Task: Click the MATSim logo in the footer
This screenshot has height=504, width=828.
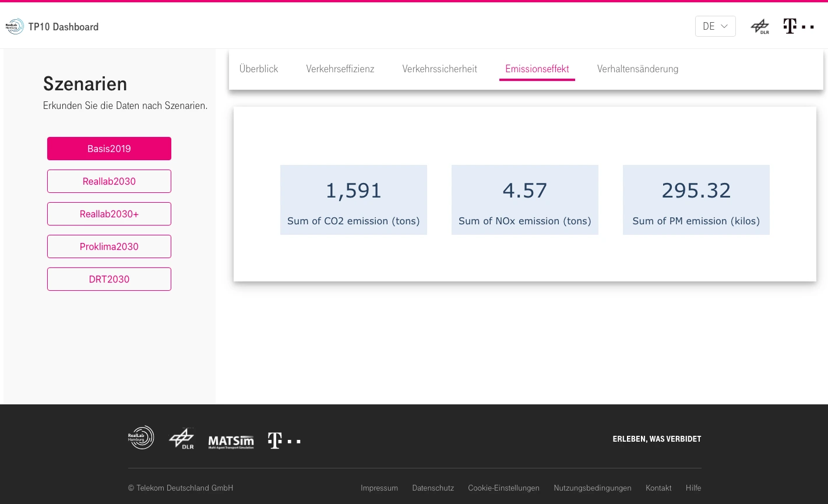Action: tap(231, 442)
